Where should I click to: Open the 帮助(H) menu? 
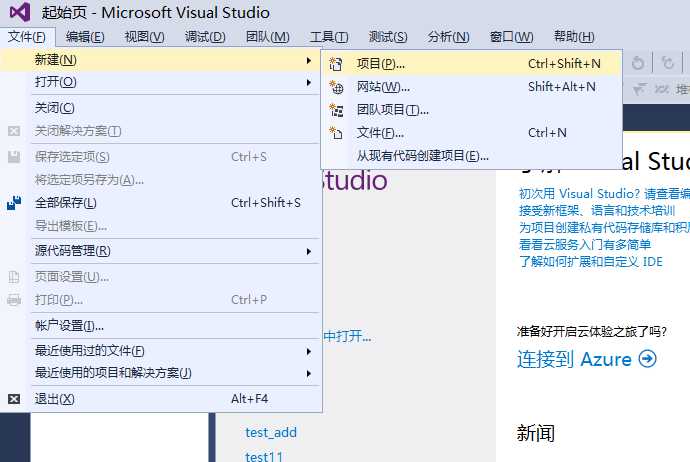[x=574, y=37]
